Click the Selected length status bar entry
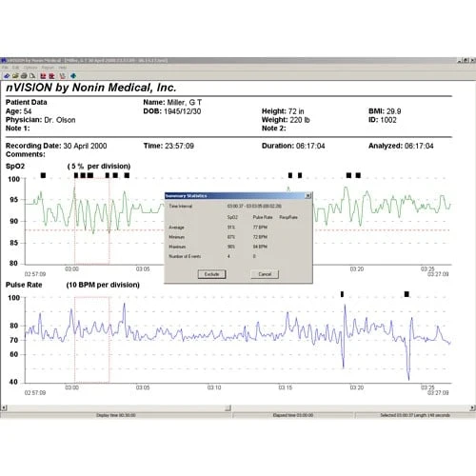 coord(415,415)
